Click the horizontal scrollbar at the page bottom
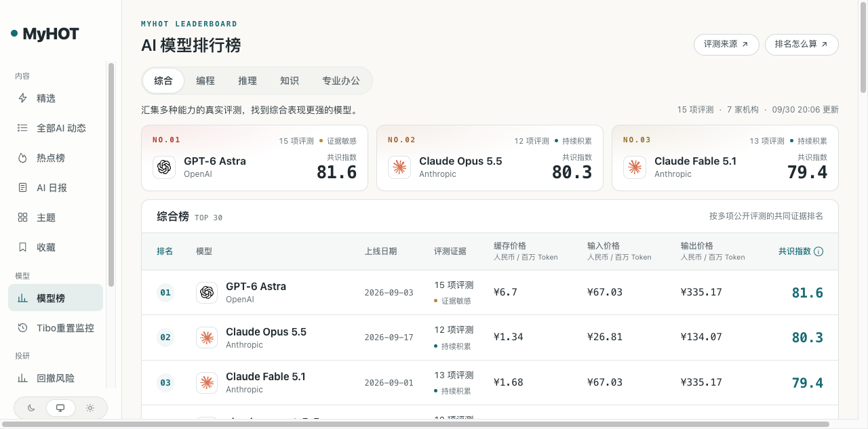Screen dimensions: 868x429 [416, 424]
